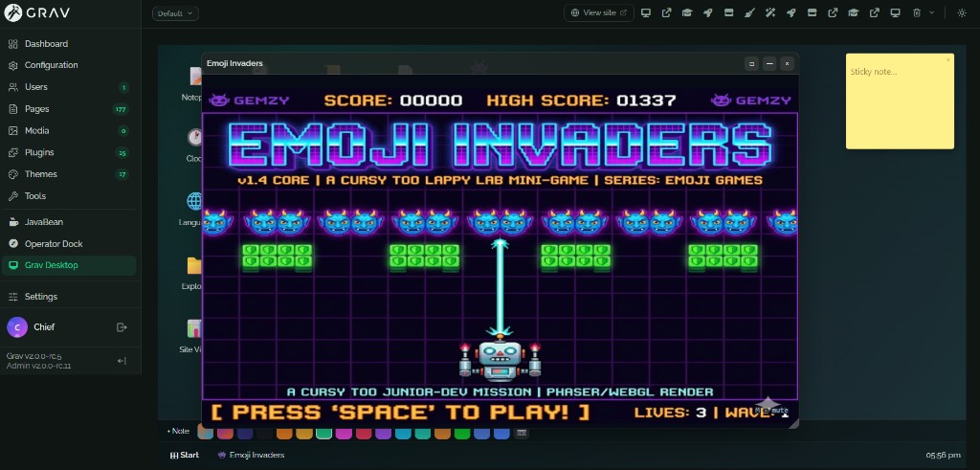
Task: Open the Plugins section
Action: point(69,152)
